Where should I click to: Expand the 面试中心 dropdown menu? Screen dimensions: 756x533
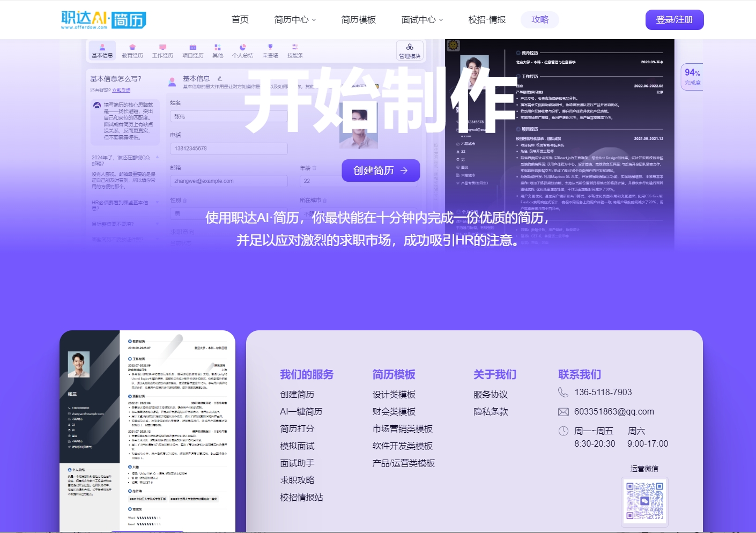coord(423,20)
